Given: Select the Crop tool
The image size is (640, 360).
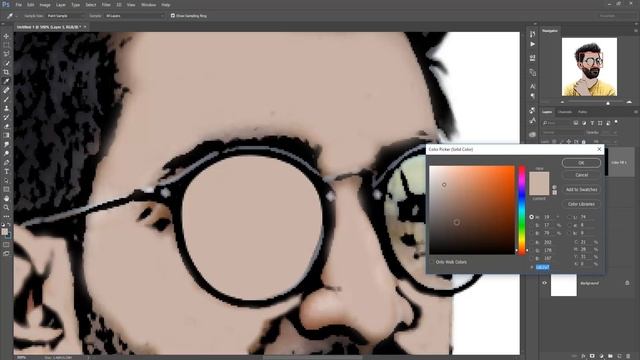Looking at the screenshot, I should coord(6,72).
